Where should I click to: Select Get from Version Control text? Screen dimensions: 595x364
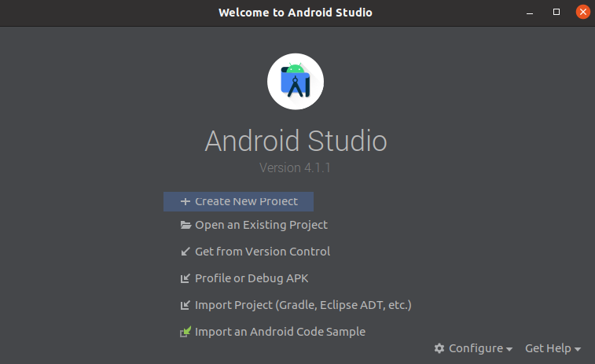[263, 252]
